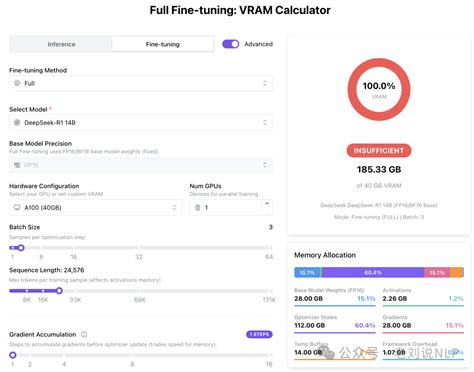Click the info icon beside Gradient Accumulation
The width and height of the screenshot is (474, 372).
tap(84, 334)
